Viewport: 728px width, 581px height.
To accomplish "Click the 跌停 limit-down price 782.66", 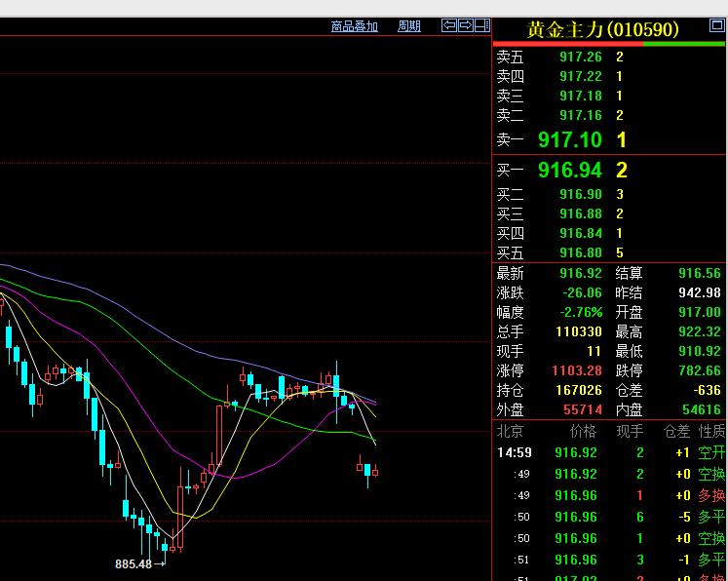I will (700, 370).
